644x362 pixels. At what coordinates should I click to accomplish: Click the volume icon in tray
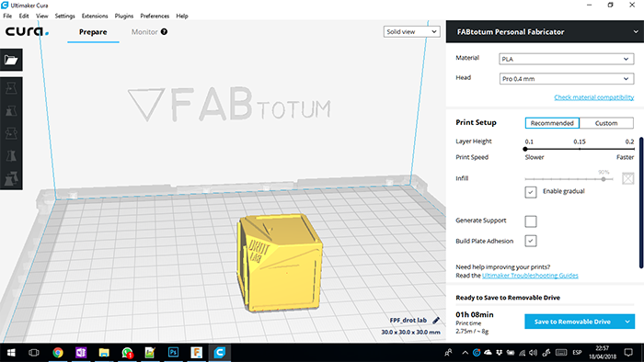click(x=533, y=353)
